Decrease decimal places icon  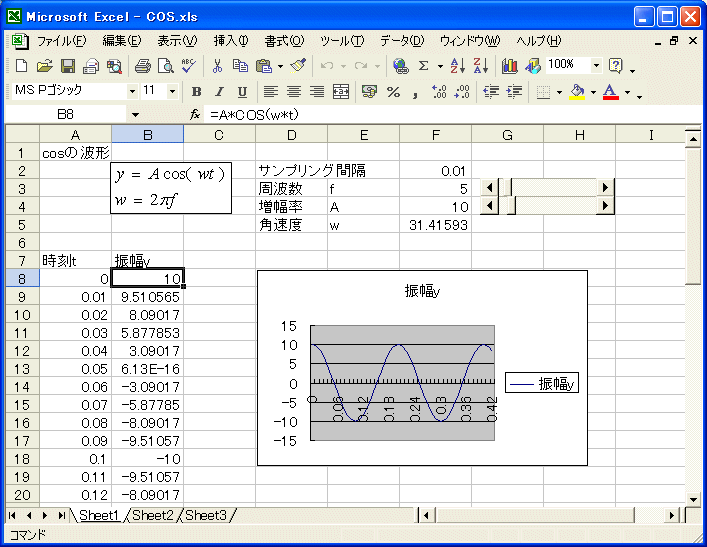coord(462,92)
